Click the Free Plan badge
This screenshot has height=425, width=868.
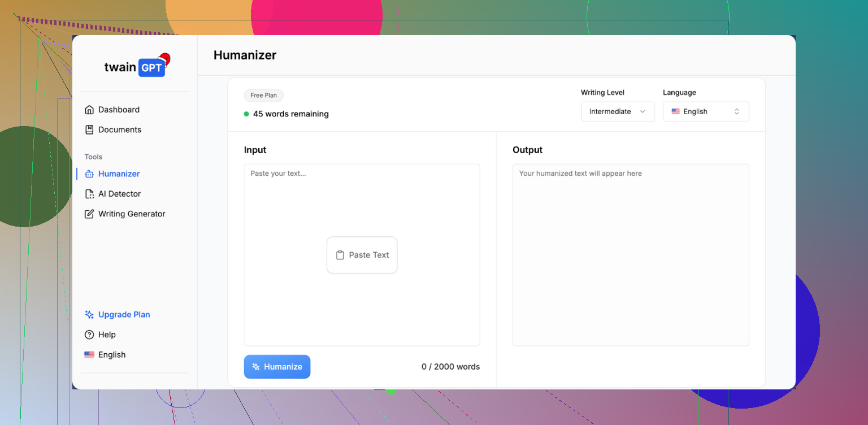point(263,96)
